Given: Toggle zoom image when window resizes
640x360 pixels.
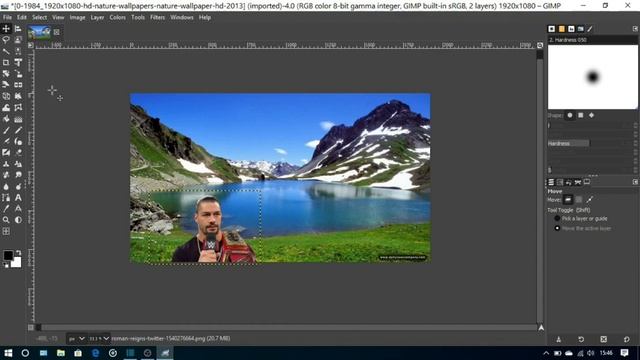Looking at the screenshot, I should click(x=540, y=45).
